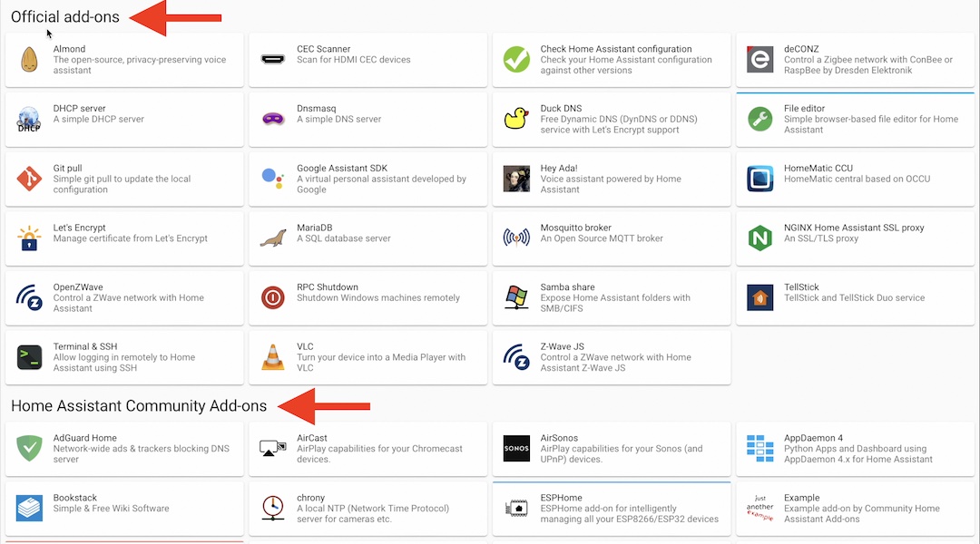
Task: Select the TellStick add-on title
Action: coord(801,287)
